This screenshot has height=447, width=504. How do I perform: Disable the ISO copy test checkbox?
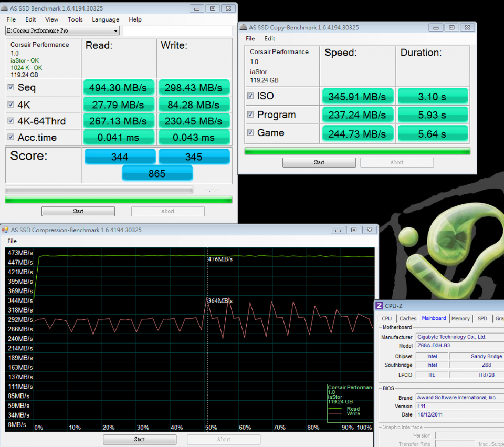pyautogui.click(x=250, y=96)
